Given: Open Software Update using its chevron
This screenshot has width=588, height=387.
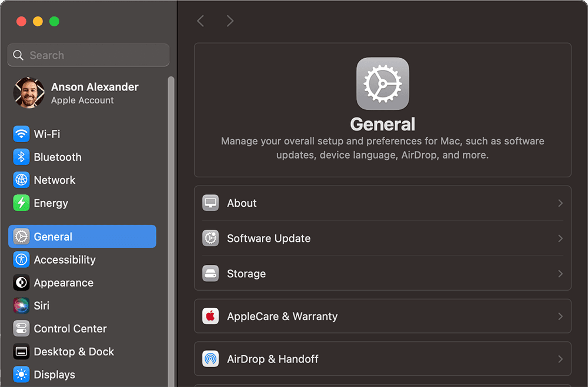Looking at the screenshot, I should point(560,238).
